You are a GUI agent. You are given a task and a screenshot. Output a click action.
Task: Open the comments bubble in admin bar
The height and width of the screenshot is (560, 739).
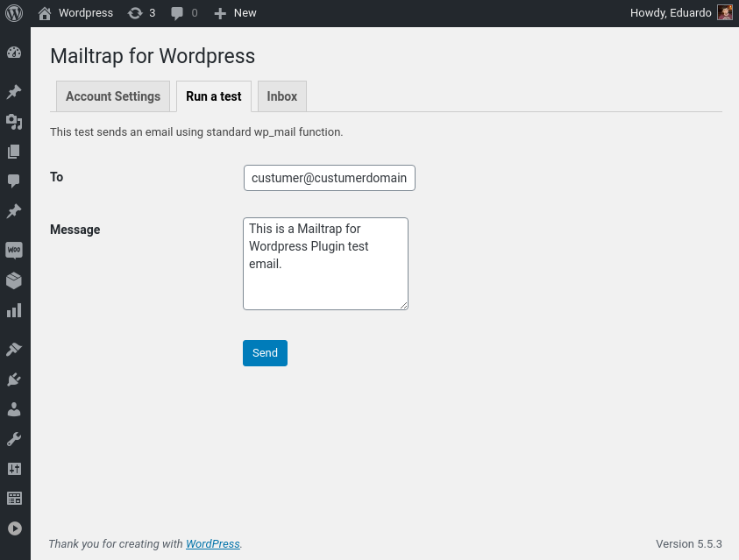pos(184,13)
